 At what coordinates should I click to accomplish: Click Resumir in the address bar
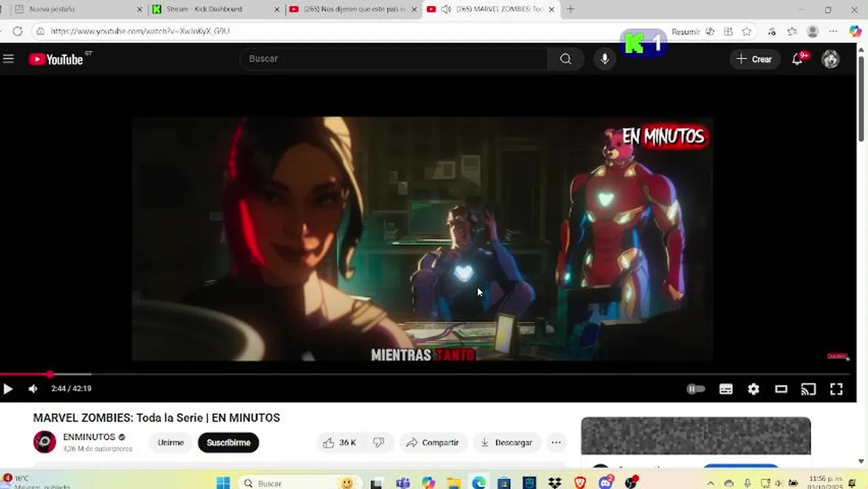[x=686, y=32]
